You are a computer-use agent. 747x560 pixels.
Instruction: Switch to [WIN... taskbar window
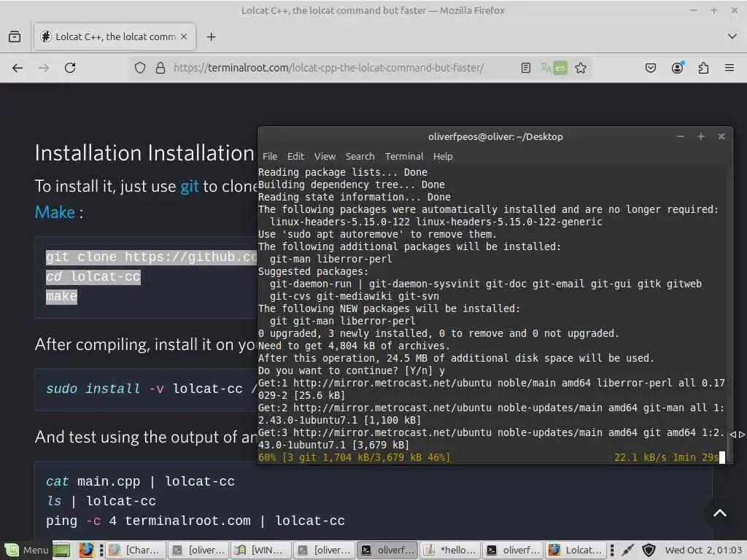261,550
